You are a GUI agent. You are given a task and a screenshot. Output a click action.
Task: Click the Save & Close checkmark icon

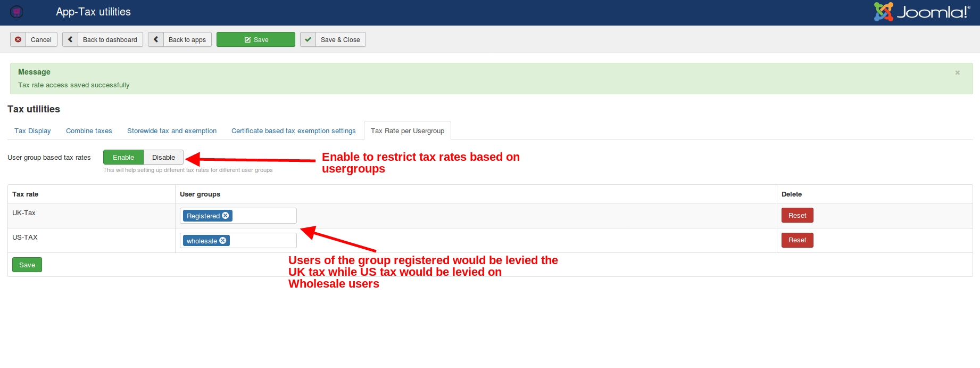tap(308, 39)
